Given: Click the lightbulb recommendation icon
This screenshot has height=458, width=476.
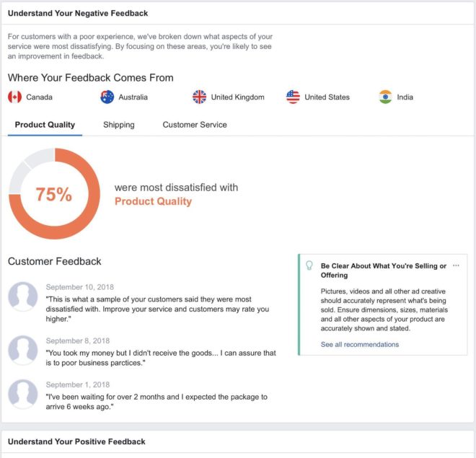Looking at the screenshot, I should coord(309,265).
